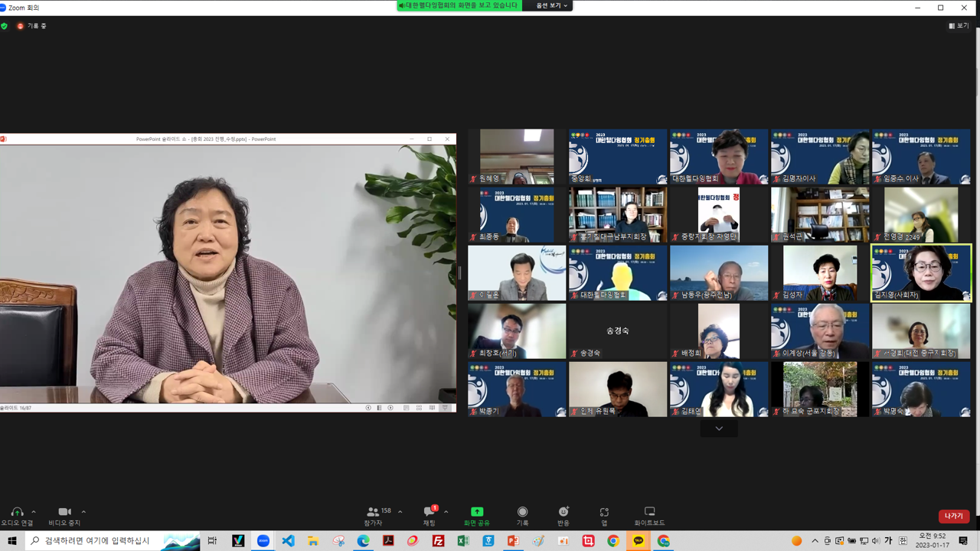Expand video options arrow next to 비디오 중지
This screenshot has height=551, width=980.
(x=83, y=512)
